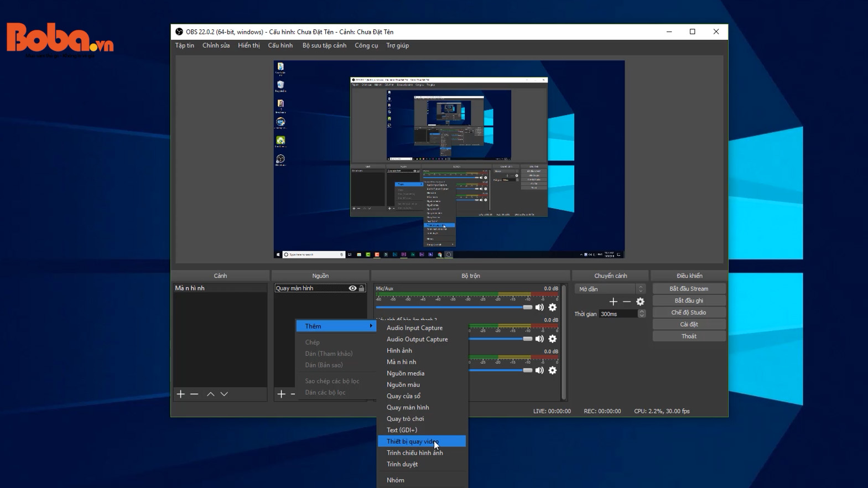Open Cài đặt settings button
Screen dimensions: 868x488
coord(689,324)
